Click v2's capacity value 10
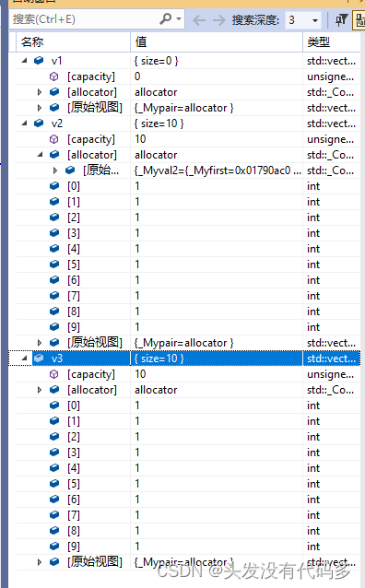 point(140,139)
